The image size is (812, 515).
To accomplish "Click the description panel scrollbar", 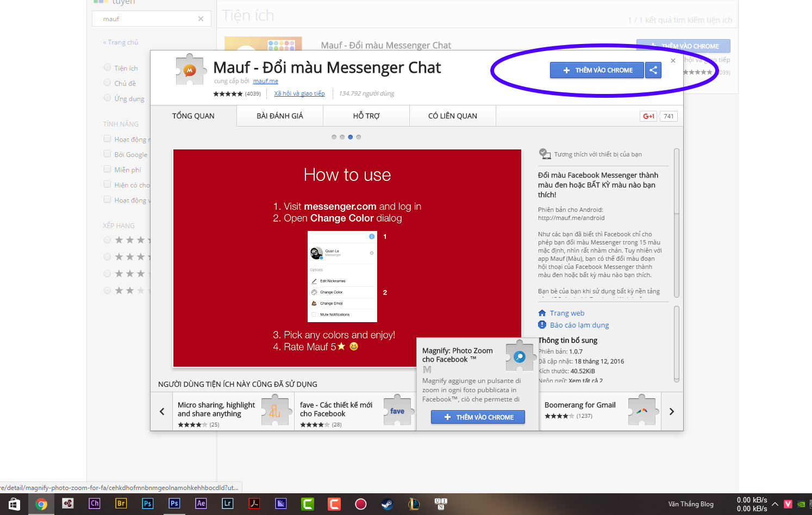I will click(677, 223).
